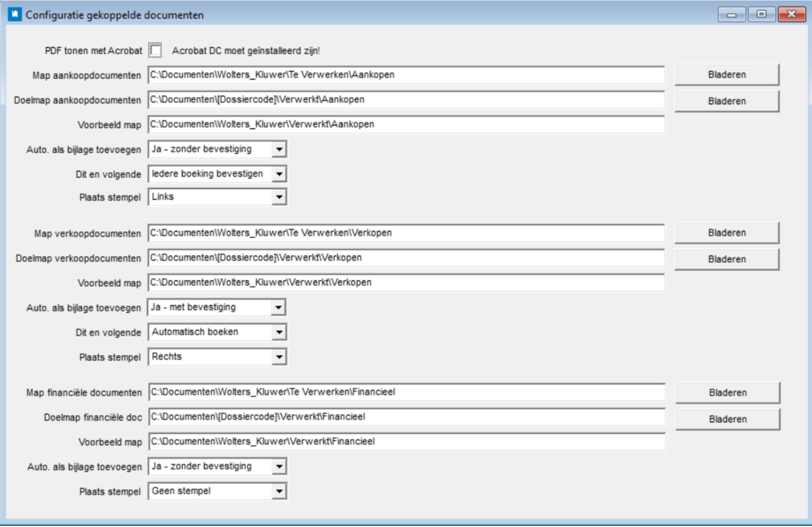
Task: Click the Doelmap aankoopdocumenten path field
Action: pos(406,100)
